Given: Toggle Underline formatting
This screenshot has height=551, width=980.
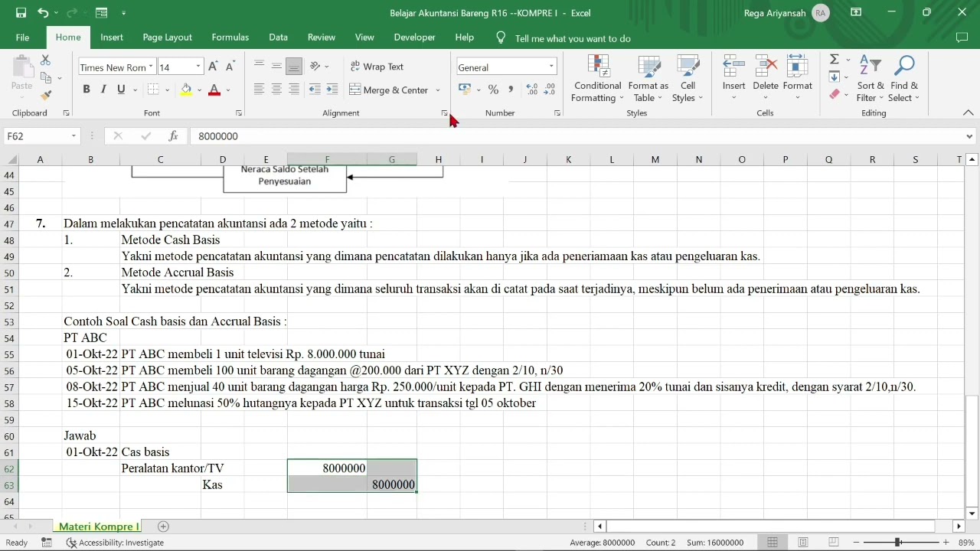Looking at the screenshot, I should [121, 90].
